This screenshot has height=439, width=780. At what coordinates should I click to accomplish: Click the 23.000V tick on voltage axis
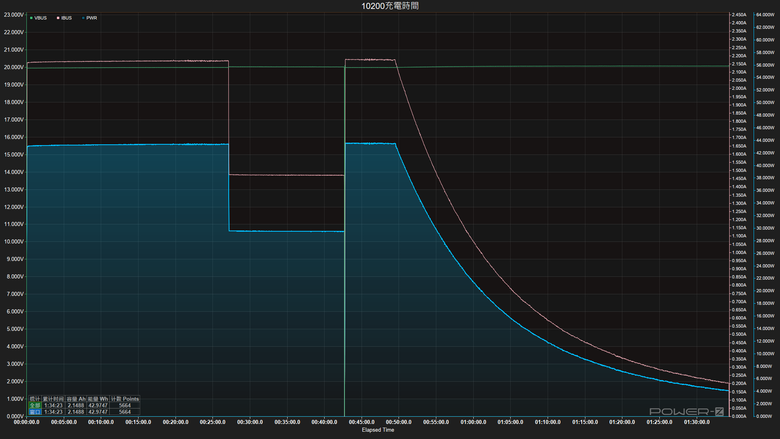point(13,15)
